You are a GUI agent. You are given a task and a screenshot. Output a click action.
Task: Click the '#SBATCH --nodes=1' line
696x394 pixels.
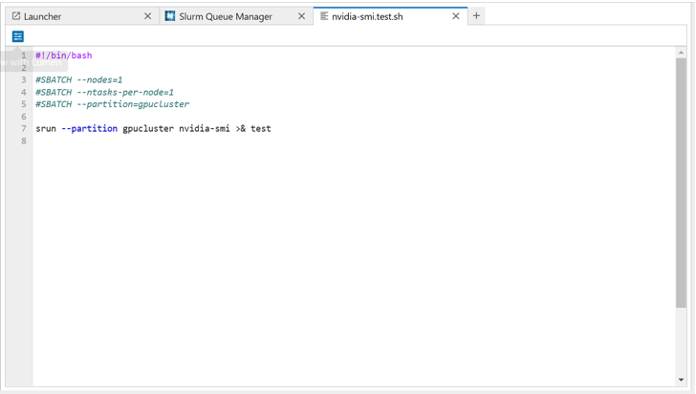tap(79, 80)
